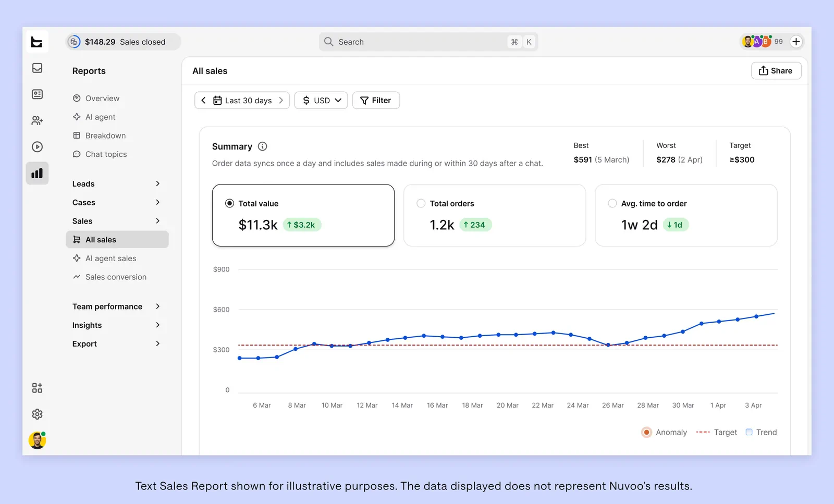Click the Sales closed coin icon

75,42
